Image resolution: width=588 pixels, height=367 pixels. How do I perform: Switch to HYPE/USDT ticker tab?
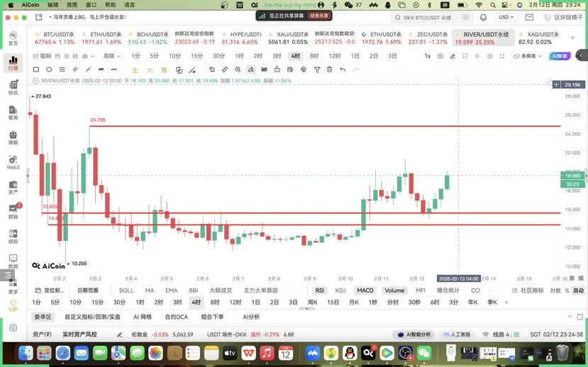tap(240, 38)
